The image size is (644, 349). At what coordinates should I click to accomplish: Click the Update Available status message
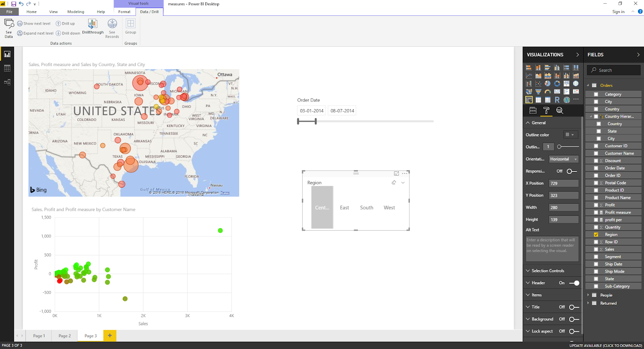tap(606, 345)
